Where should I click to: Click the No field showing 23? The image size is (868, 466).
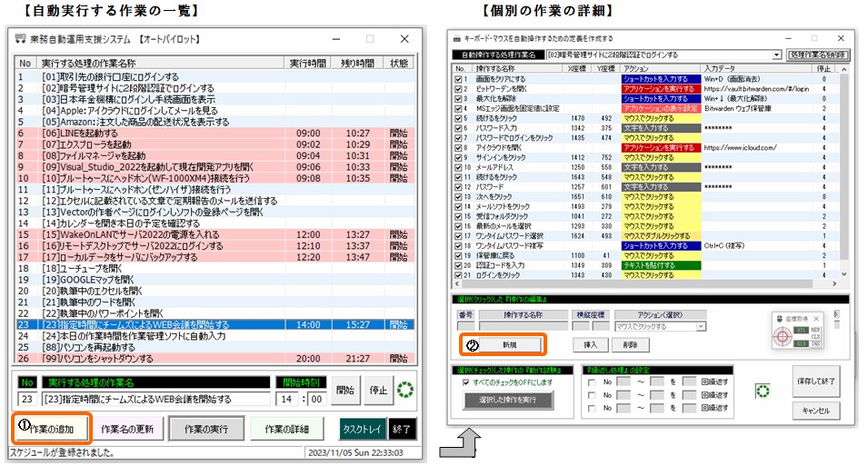[27, 399]
